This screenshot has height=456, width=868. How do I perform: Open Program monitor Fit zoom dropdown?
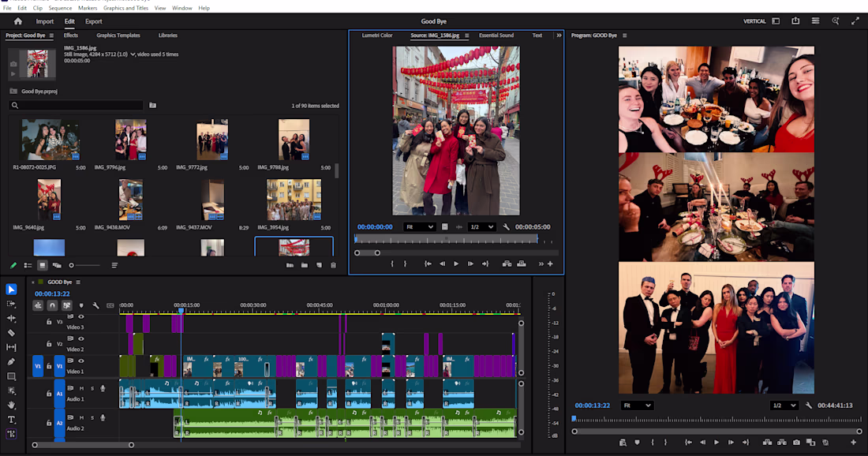click(x=637, y=406)
